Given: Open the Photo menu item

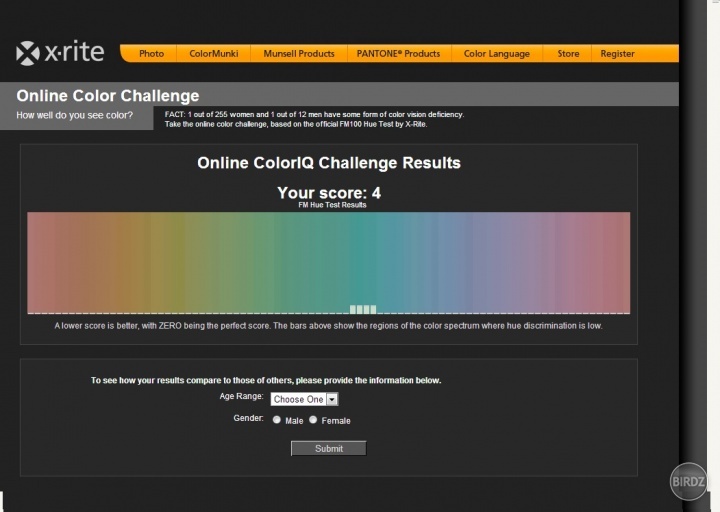Looking at the screenshot, I should click(152, 54).
